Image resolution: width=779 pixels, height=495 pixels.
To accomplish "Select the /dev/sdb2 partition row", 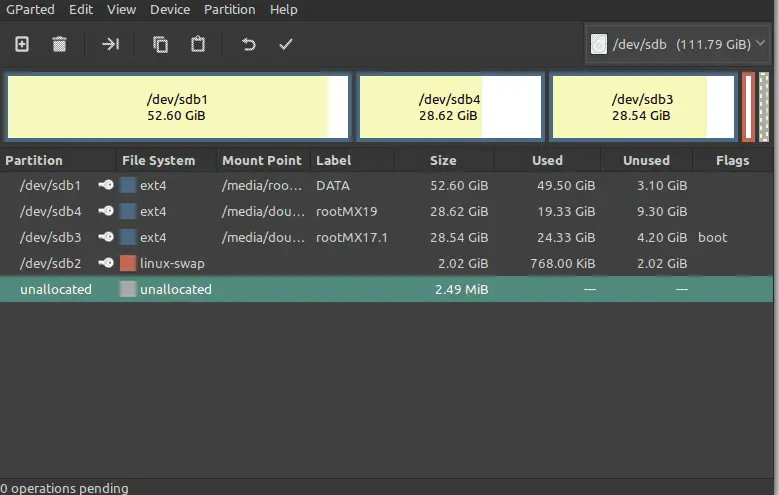I will pyautogui.click(x=387, y=263).
